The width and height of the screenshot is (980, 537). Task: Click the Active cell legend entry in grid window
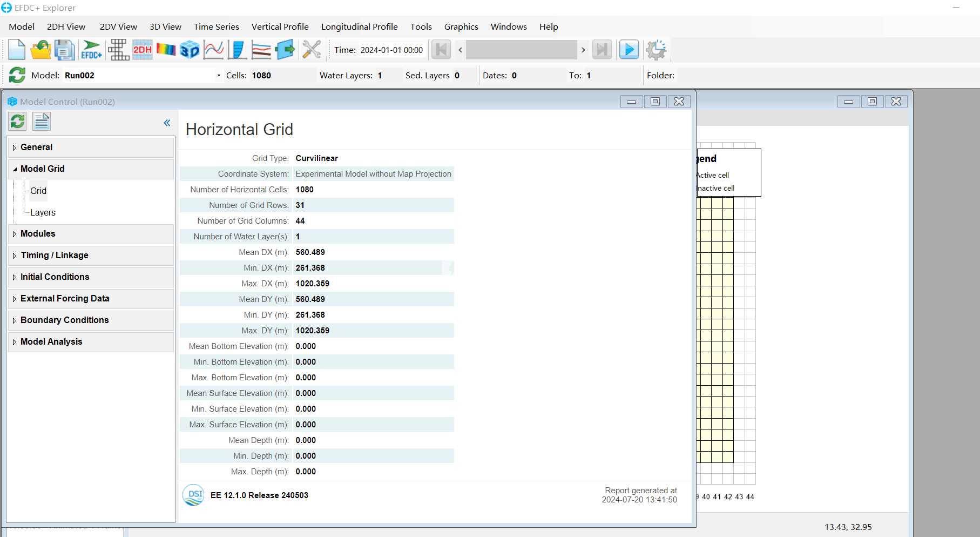coord(713,175)
